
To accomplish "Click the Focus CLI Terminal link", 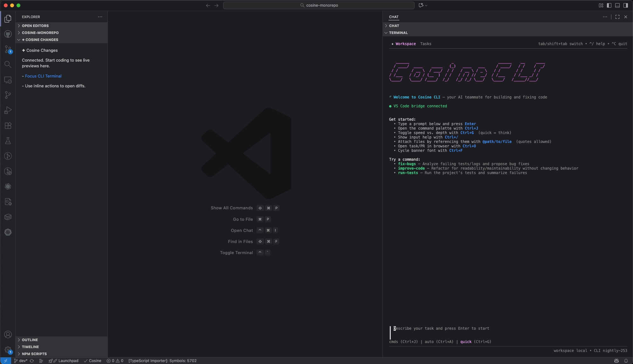I will 43,76.
